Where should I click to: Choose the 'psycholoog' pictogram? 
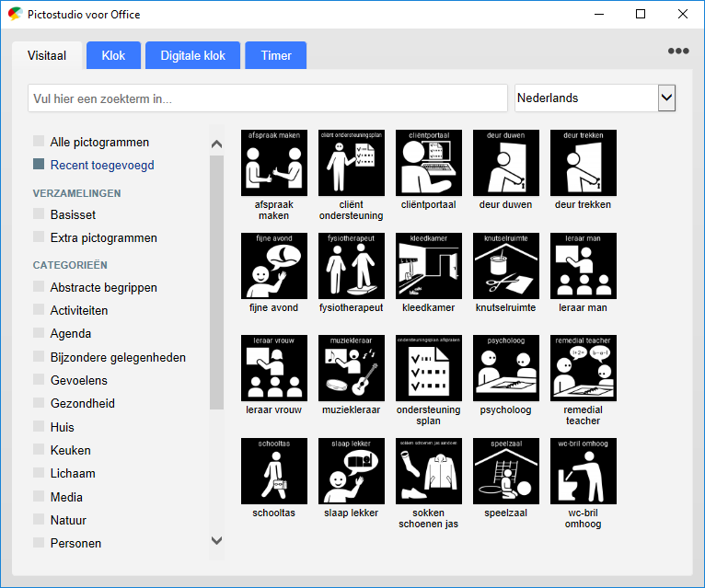pyautogui.click(x=506, y=368)
